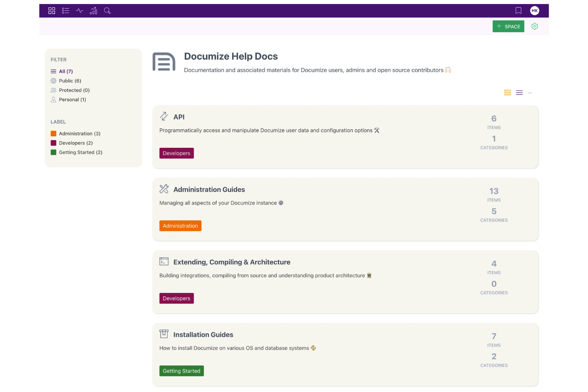Switch to the minimal dash view icon
The image size is (588, 392).
(530, 93)
